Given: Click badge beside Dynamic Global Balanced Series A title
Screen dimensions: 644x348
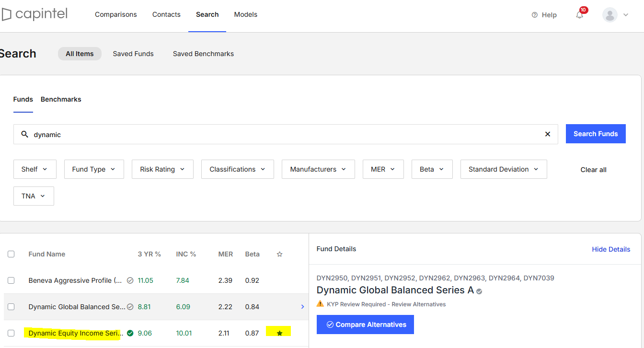Looking at the screenshot, I should coord(479,291).
